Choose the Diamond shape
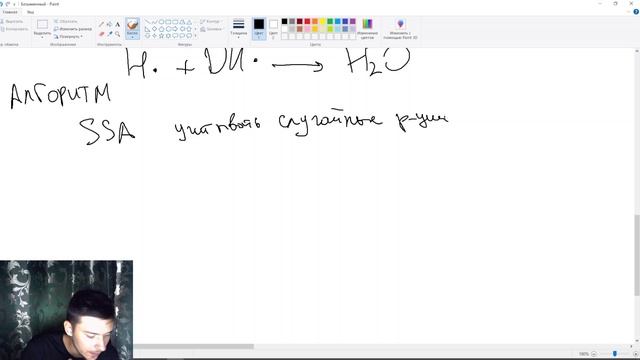This screenshot has width=640, height=360. pyautogui.click(x=154, y=29)
